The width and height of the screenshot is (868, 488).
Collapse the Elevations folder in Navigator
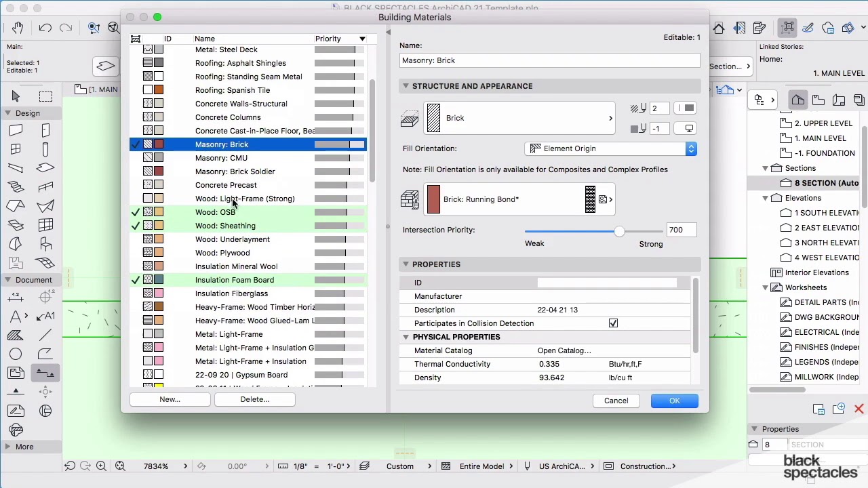point(766,198)
